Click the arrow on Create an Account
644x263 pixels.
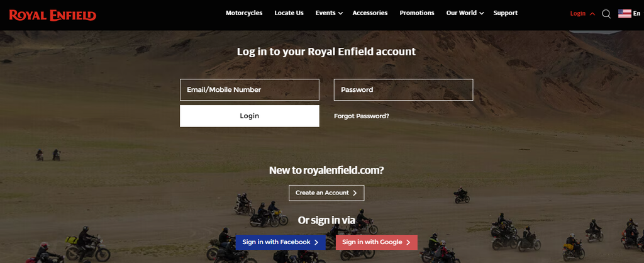pos(355,193)
